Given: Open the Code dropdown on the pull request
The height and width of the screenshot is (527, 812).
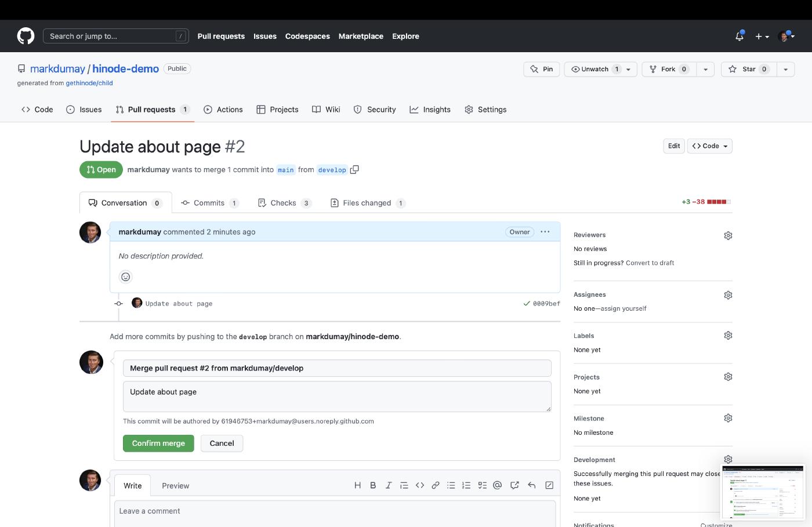Looking at the screenshot, I should point(710,146).
